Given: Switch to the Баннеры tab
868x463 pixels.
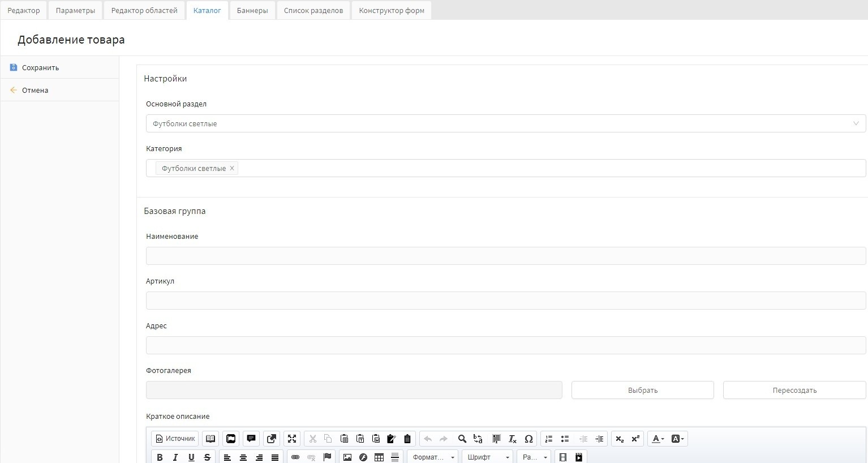Looking at the screenshot, I should [x=252, y=10].
